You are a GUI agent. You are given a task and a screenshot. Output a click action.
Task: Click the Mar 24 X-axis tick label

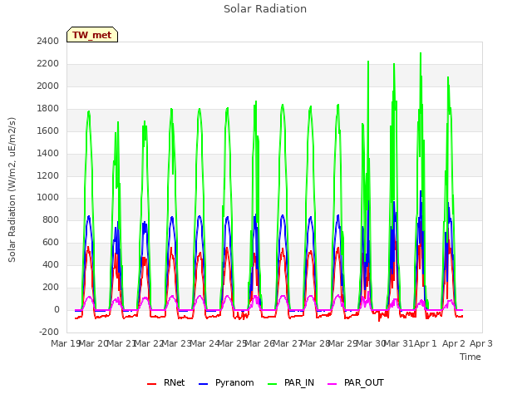[205, 343]
